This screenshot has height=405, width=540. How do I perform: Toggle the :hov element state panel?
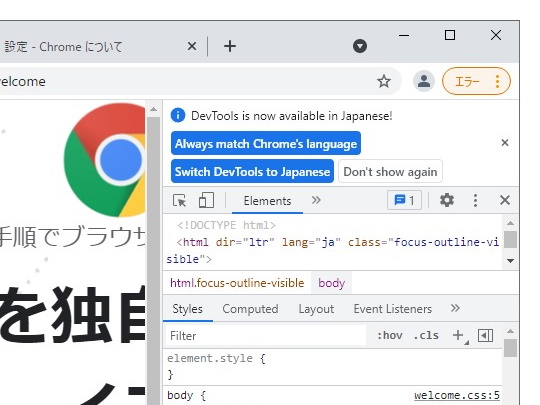pos(390,335)
